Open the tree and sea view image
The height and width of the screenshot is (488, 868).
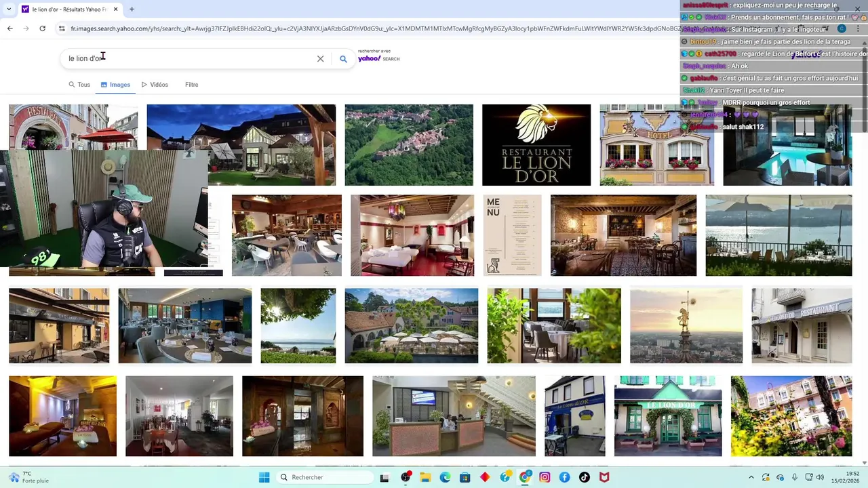pyautogui.click(x=298, y=326)
